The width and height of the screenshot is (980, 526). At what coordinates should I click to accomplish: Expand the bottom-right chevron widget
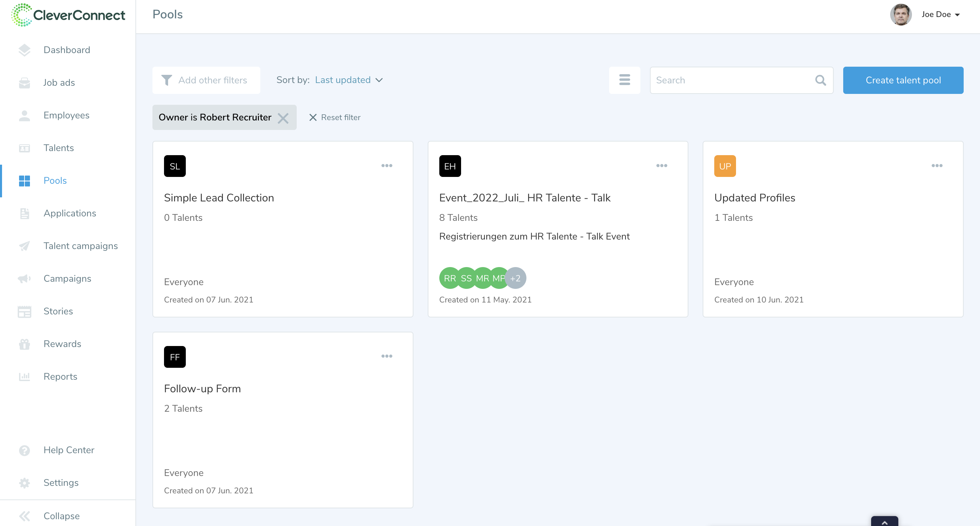(884, 522)
